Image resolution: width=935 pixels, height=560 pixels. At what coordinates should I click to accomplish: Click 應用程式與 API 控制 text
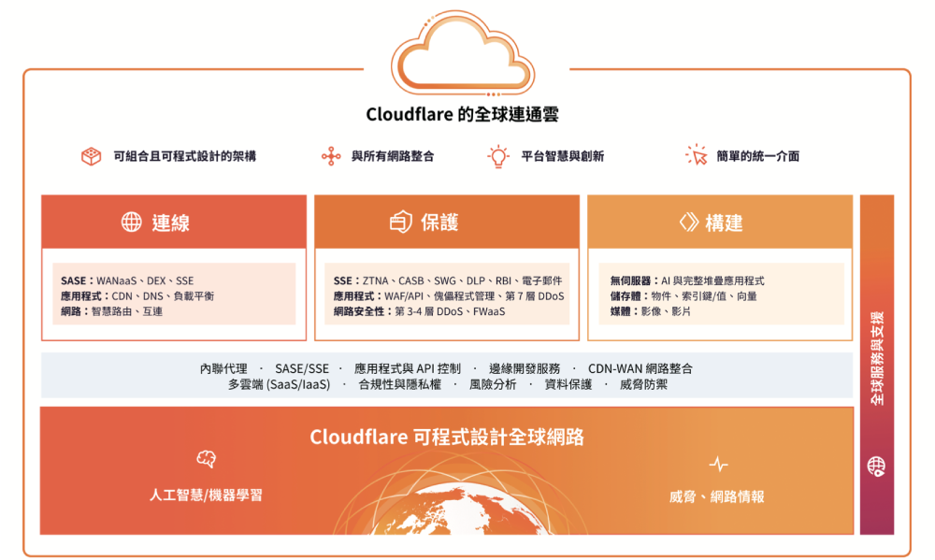click(408, 368)
